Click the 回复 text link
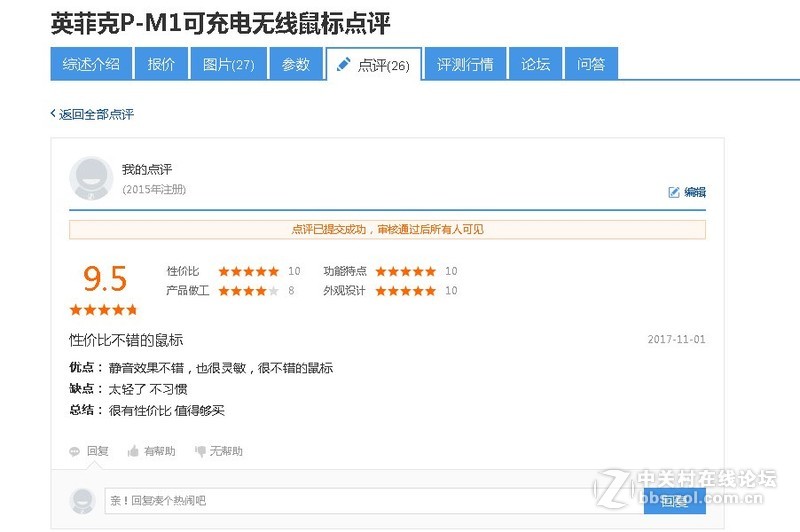Viewport: 800px width, 532px height. (x=97, y=451)
